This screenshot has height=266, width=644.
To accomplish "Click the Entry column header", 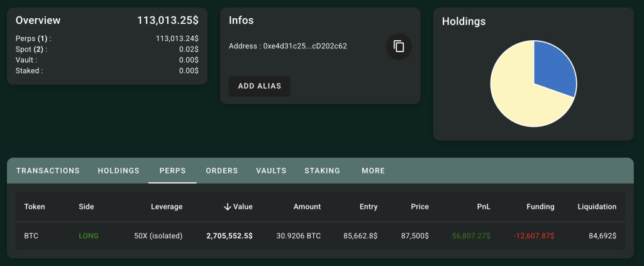I will pos(368,206).
